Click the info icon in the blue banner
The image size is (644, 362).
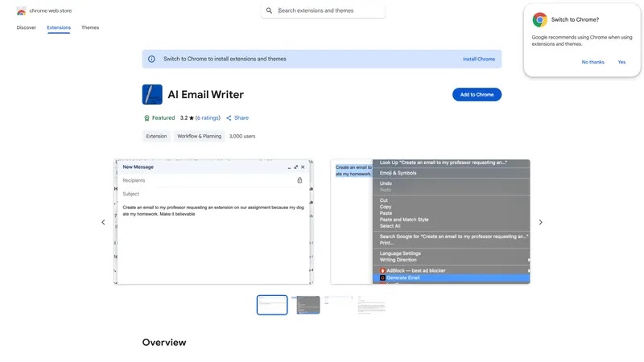[151, 59]
